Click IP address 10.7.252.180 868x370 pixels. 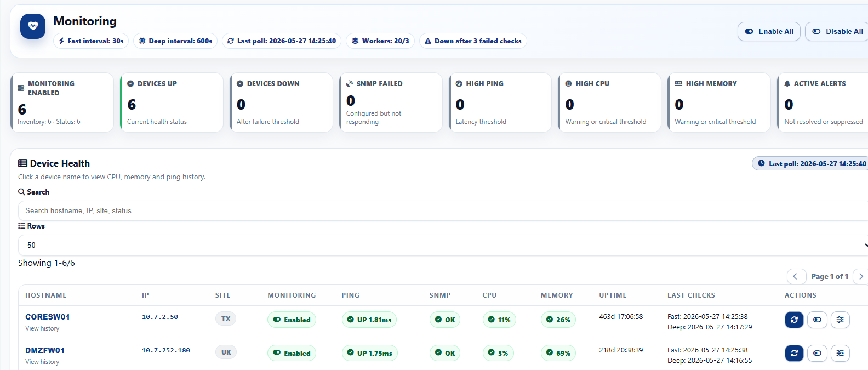[166, 350]
